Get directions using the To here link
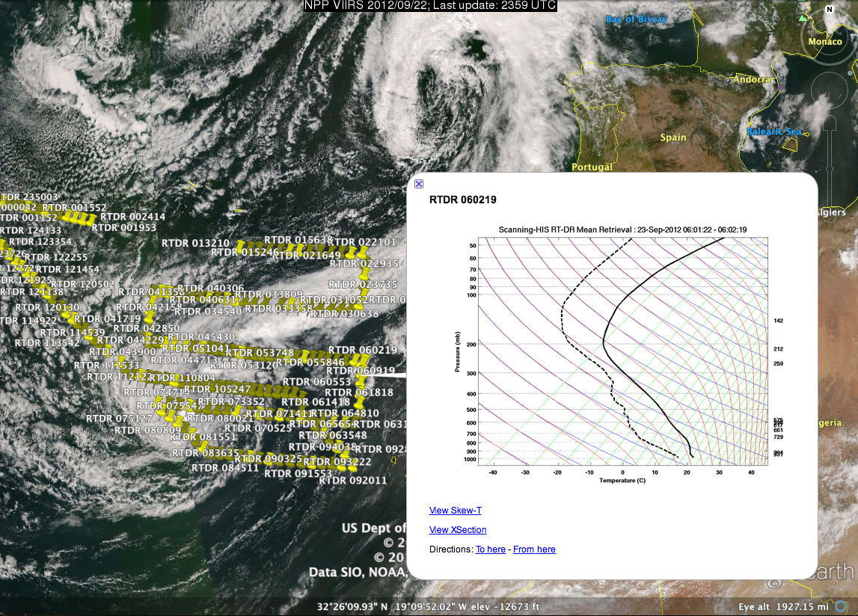This screenshot has width=858, height=616. tap(490, 549)
